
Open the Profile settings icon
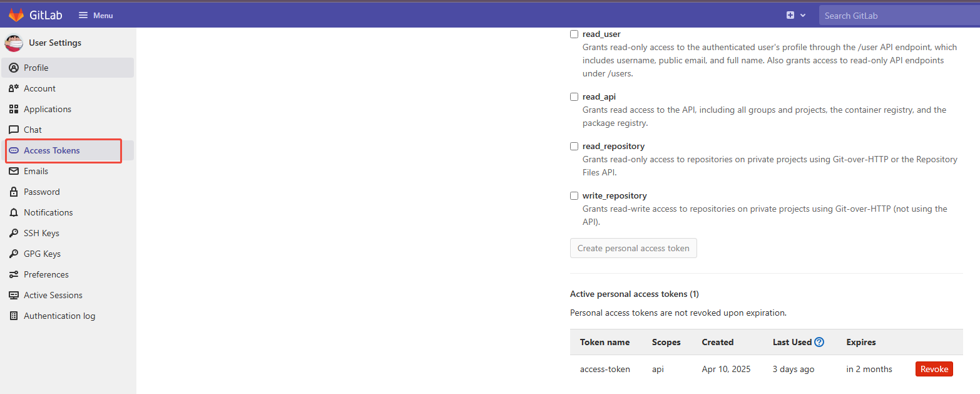point(14,67)
